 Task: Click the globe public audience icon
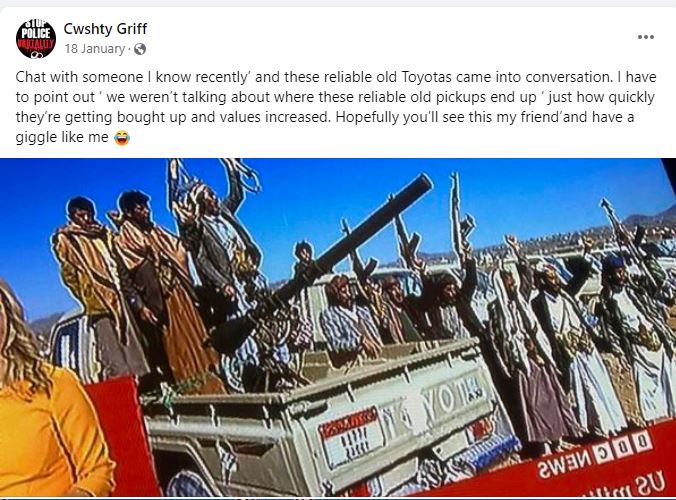tap(140, 49)
